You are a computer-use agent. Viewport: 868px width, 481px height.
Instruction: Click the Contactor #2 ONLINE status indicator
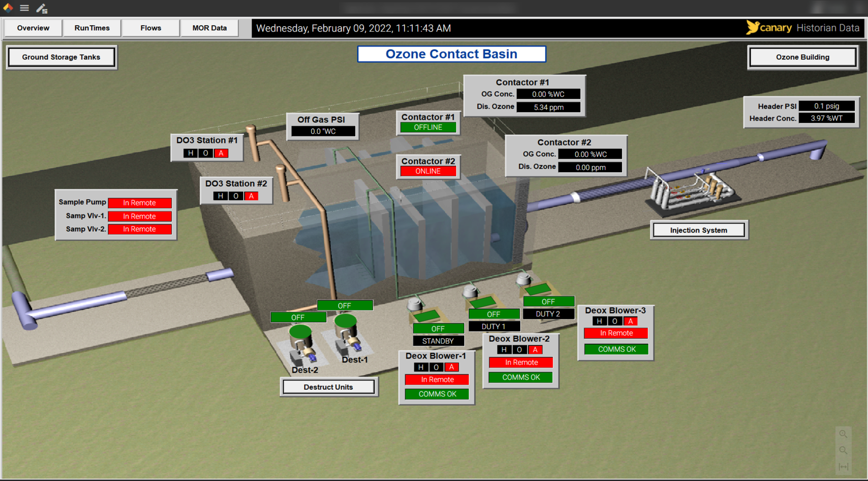click(x=428, y=171)
